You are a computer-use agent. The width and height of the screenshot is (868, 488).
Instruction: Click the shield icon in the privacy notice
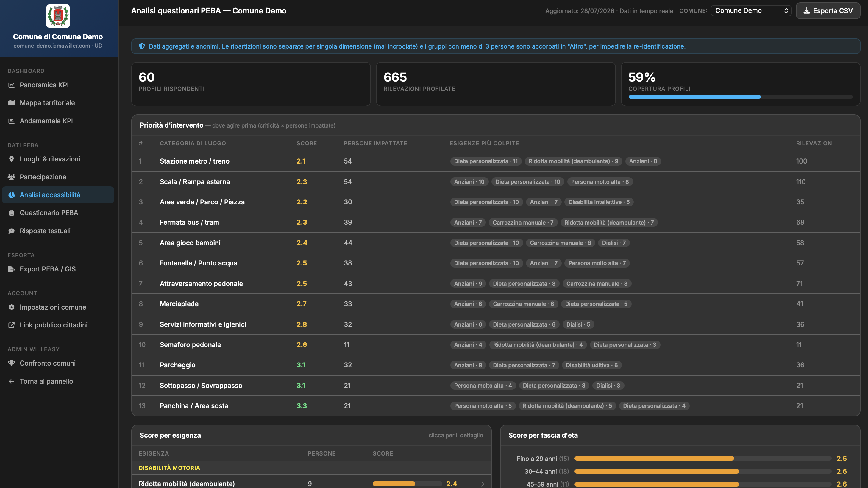tap(142, 46)
